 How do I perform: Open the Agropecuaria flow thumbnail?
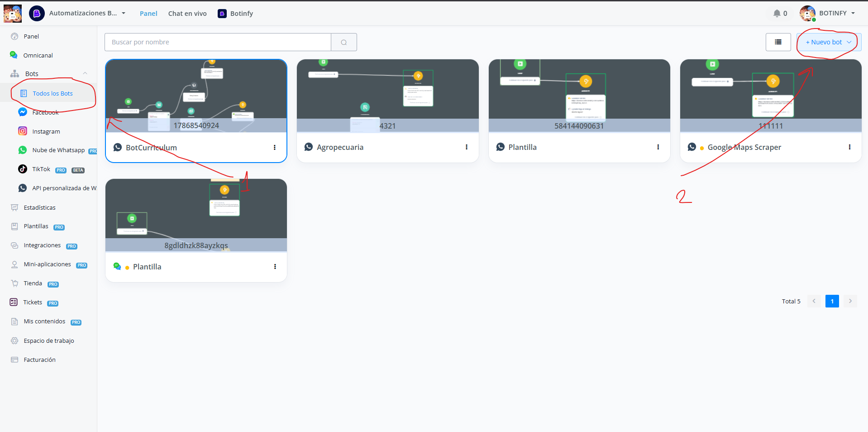coord(388,96)
